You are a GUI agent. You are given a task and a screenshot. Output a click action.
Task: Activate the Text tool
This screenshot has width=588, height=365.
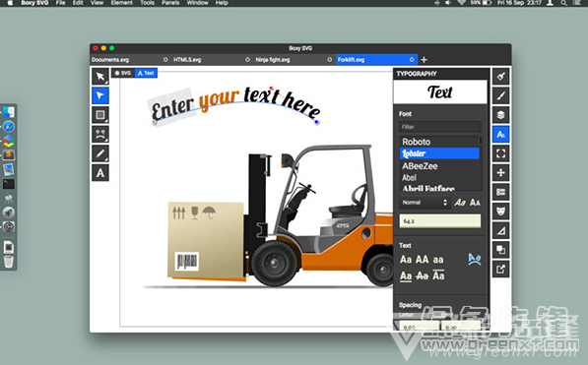100,173
